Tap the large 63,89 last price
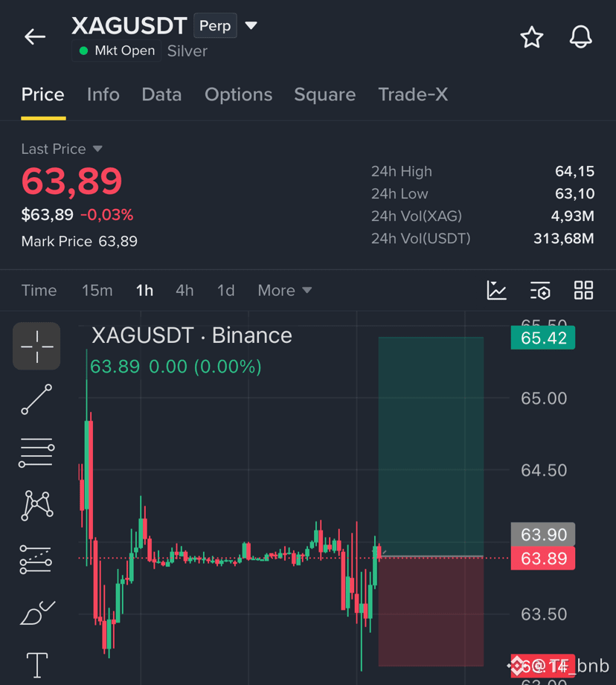Viewport: 616px width, 685px height. click(x=71, y=181)
